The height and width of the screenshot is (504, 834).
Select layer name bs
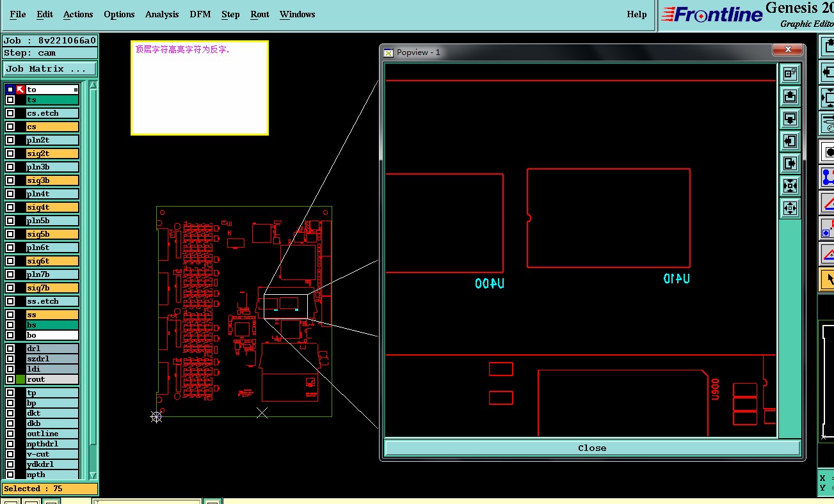[x=52, y=325]
